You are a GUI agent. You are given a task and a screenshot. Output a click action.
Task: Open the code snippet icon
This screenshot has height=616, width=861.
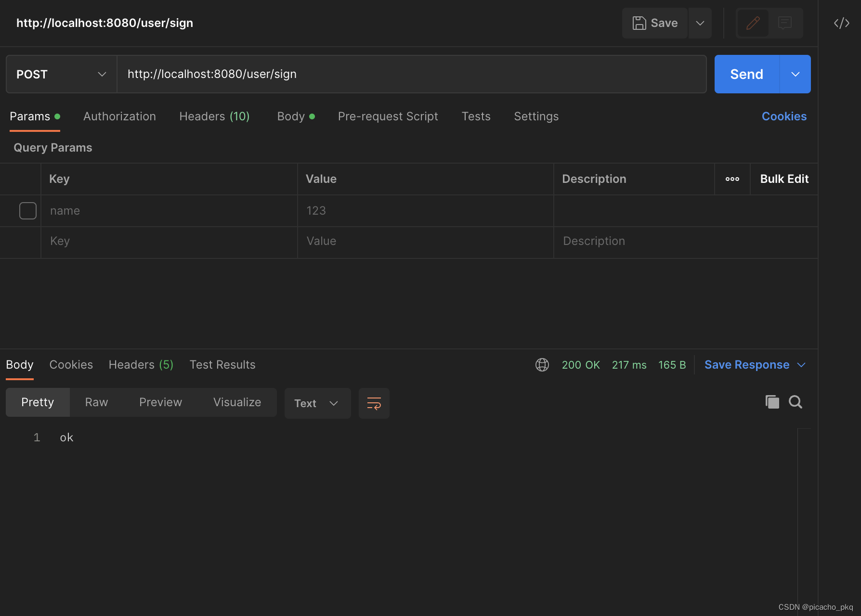842,23
